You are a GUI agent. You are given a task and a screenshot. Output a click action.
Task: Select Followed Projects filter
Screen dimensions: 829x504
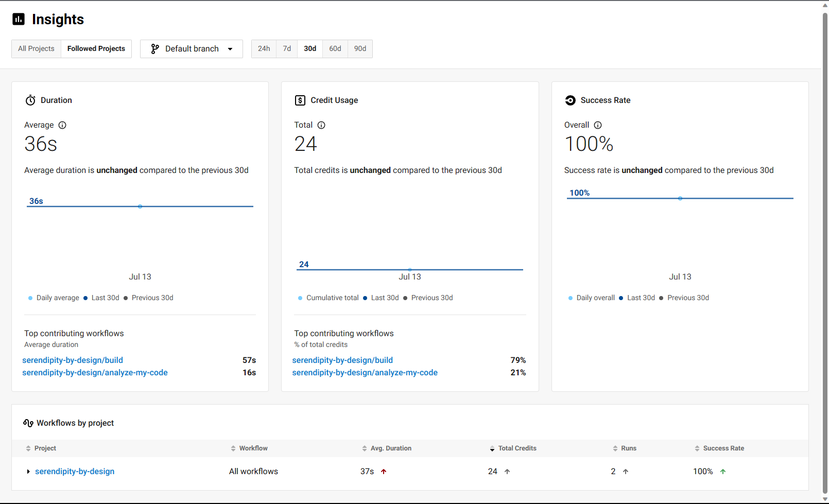pyautogui.click(x=96, y=49)
